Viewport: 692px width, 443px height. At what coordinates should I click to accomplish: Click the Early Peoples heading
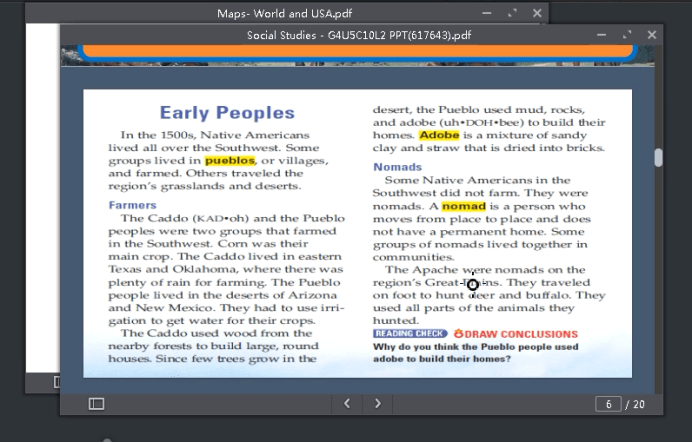click(x=227, y=113)
